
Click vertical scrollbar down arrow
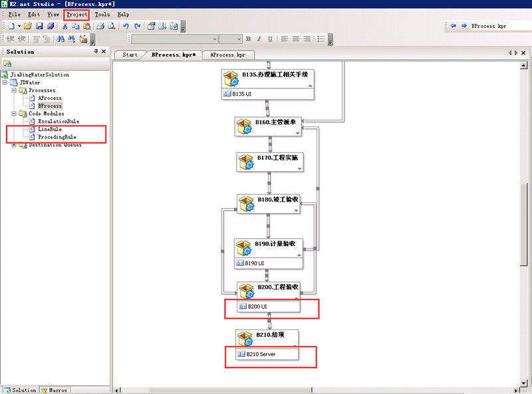[x=523, y=383]
